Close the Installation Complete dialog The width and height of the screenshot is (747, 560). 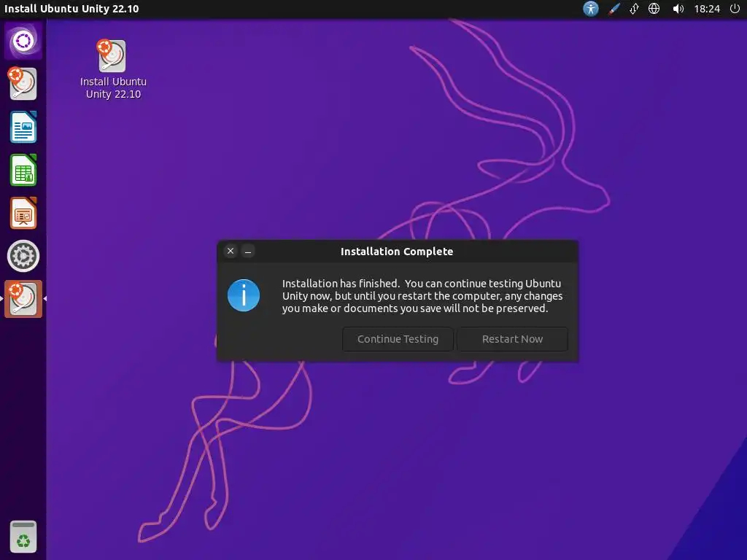click(231, 251)
